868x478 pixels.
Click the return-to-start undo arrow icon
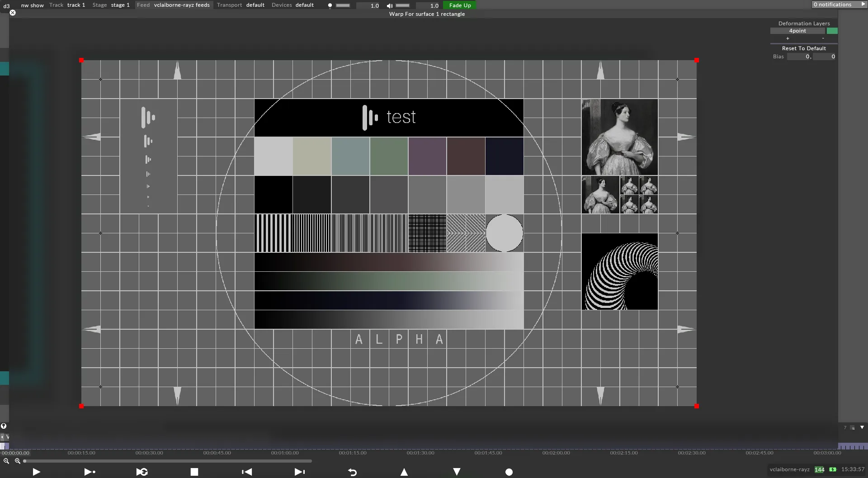point(352,472)
